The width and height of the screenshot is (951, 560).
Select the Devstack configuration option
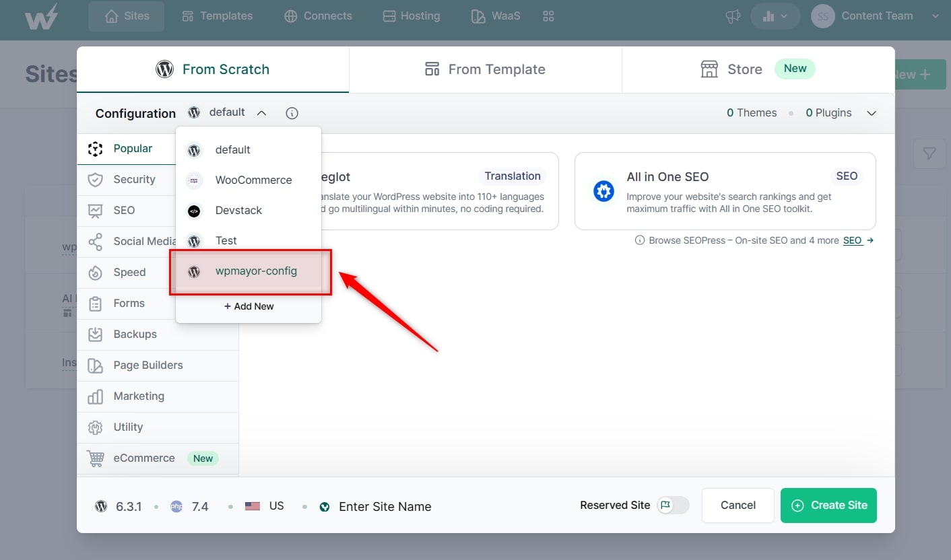pyautogui.click(x=249, y=210)
